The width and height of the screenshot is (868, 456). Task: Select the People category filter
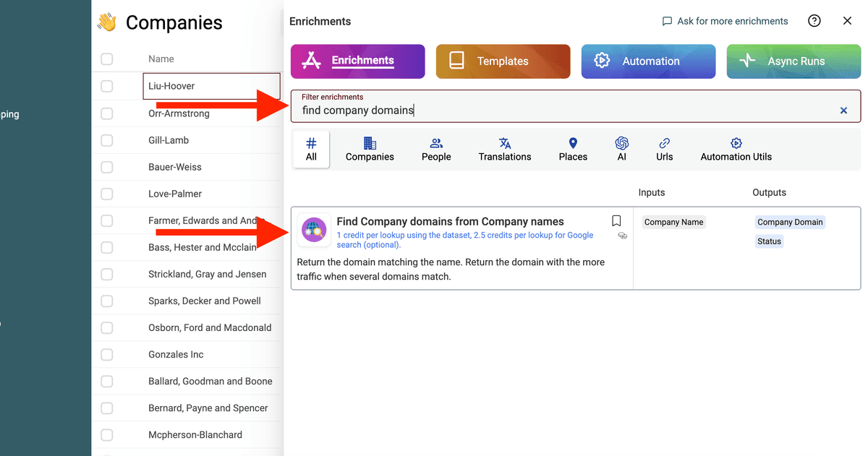[436, 150]
